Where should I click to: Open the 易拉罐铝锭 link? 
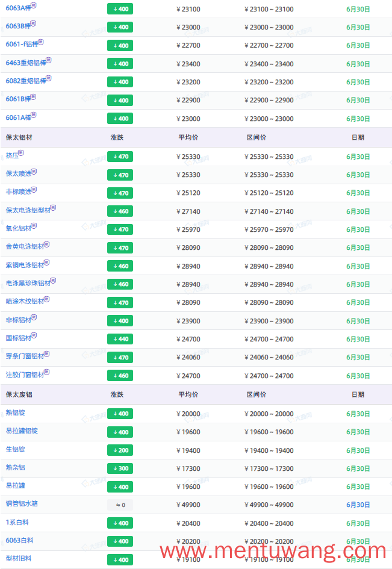pos(22,431)
